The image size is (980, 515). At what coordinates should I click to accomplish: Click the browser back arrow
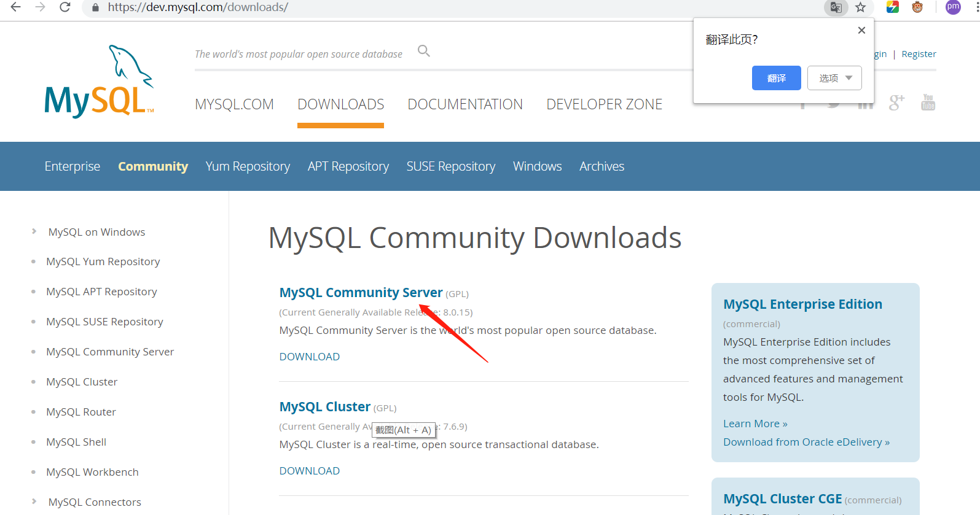pos(16,7)
